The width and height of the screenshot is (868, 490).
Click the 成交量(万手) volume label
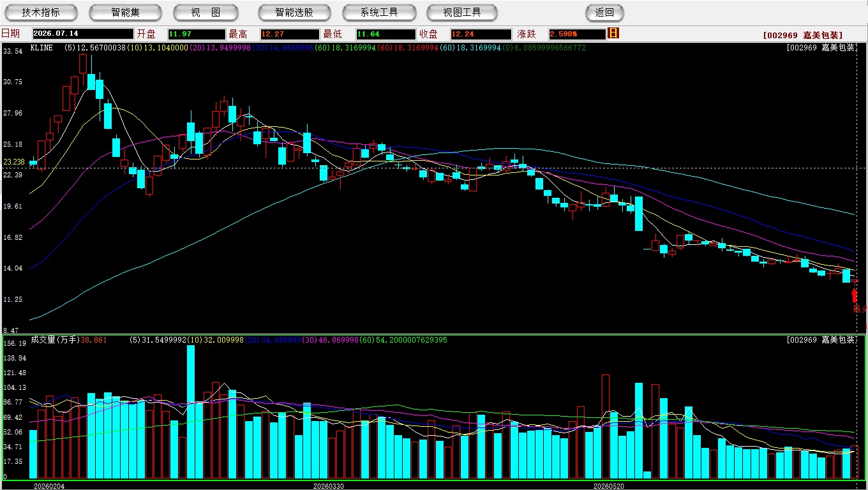(x=55, y=340)
